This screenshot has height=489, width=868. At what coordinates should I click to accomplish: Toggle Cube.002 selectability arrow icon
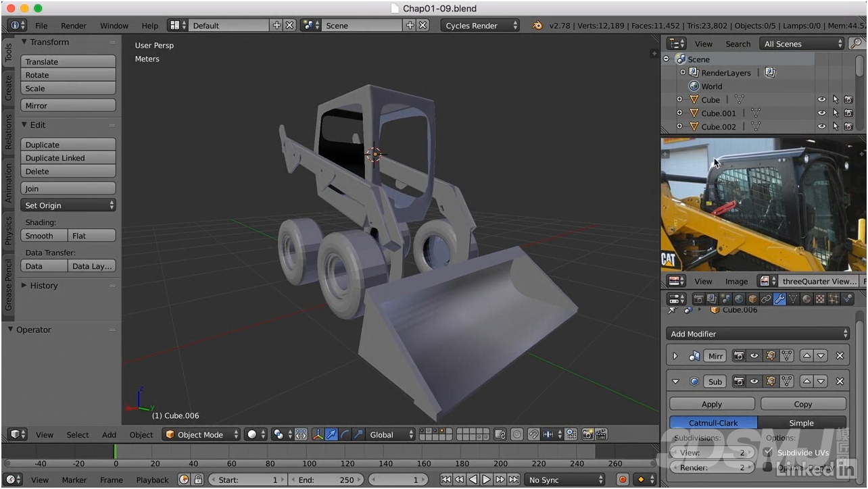[x=836, y=127]
